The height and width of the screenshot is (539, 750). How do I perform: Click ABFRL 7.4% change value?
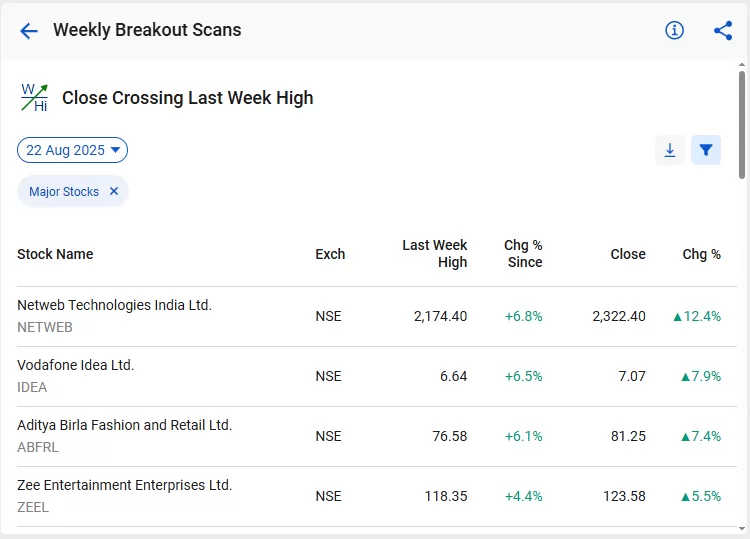(701, 436)
